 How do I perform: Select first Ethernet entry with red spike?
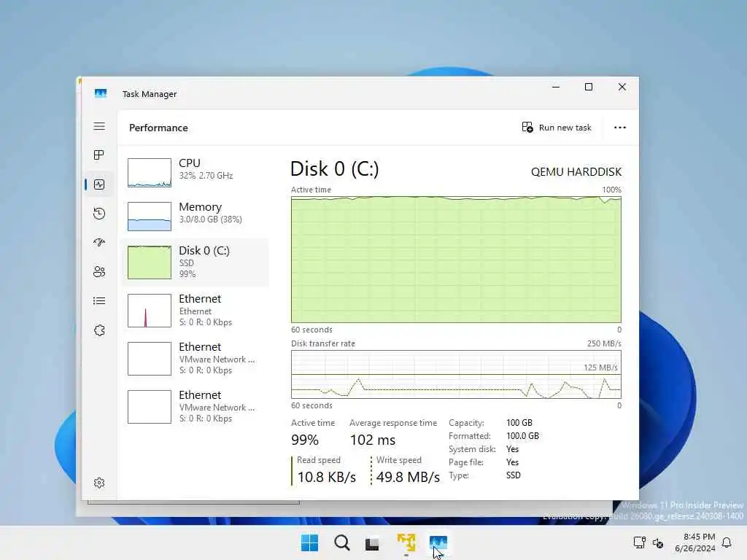click(196, 311)
